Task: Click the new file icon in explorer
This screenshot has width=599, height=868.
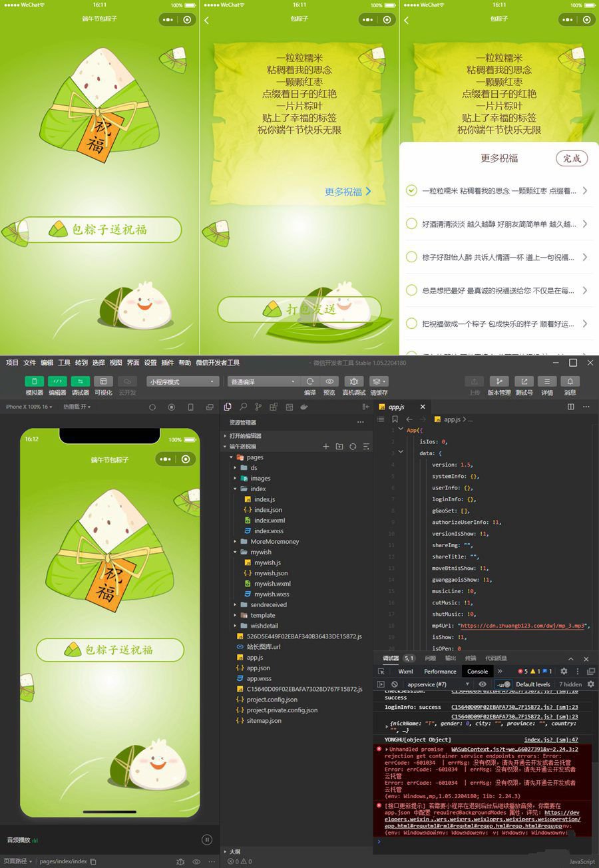Action: (x=326, y=447)
